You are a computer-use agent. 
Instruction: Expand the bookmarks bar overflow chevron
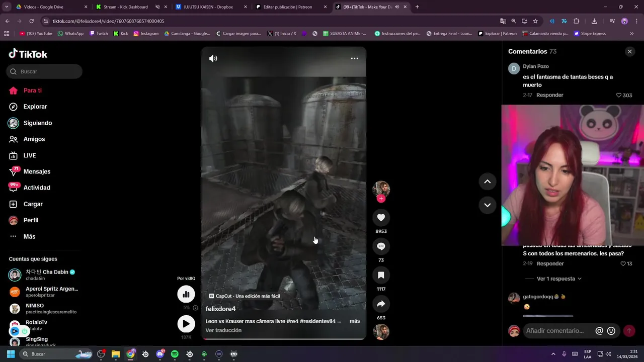tap(632, 34)
